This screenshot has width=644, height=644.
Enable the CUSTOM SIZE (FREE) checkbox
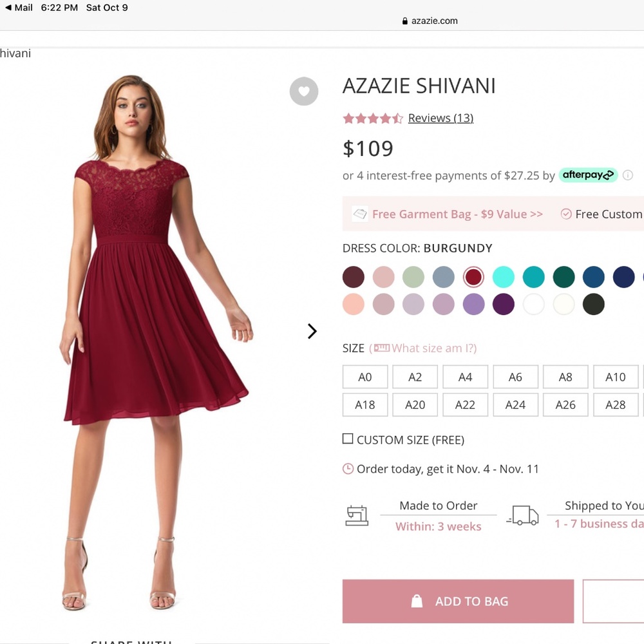[348, 439]
